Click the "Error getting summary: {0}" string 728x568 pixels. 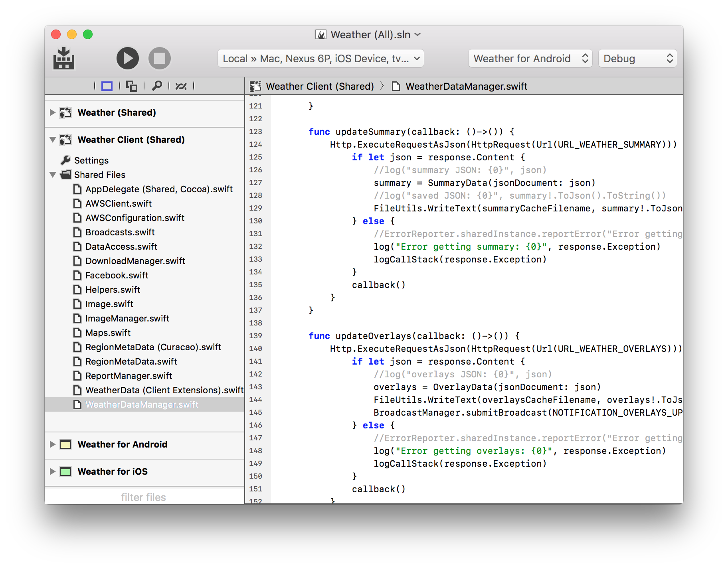tap(471, 247)
